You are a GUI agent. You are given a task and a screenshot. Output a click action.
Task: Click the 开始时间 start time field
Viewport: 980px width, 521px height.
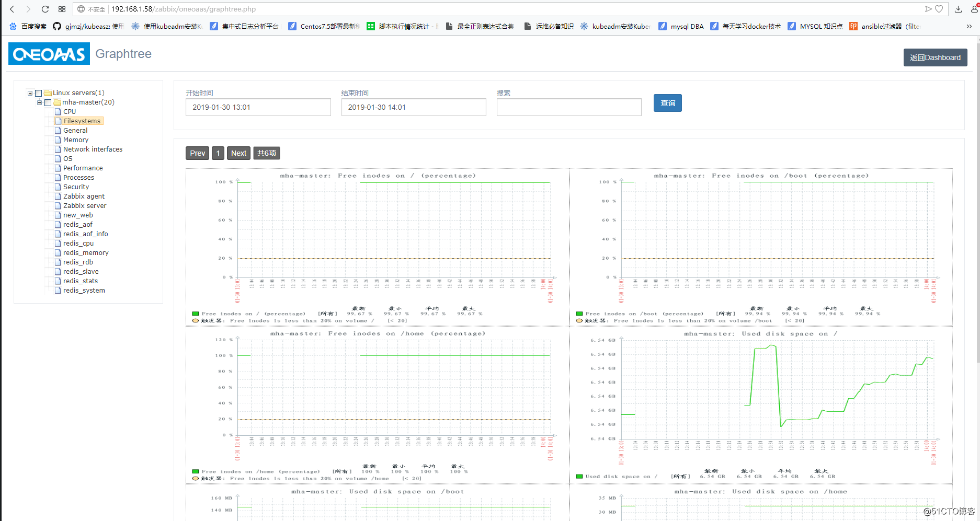pyautogui.click(x=258, y=107)
